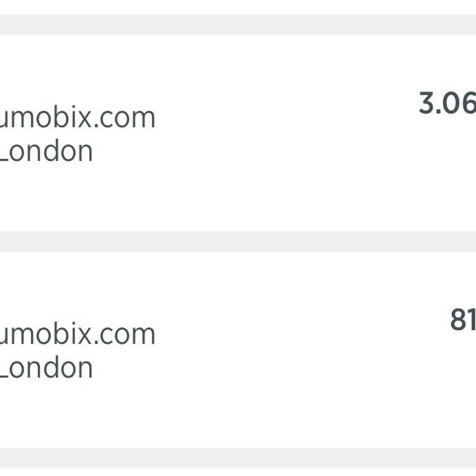476x476 pixels.
Task: Click the gray divider below the 81 card
Action: tap(238, 458)
